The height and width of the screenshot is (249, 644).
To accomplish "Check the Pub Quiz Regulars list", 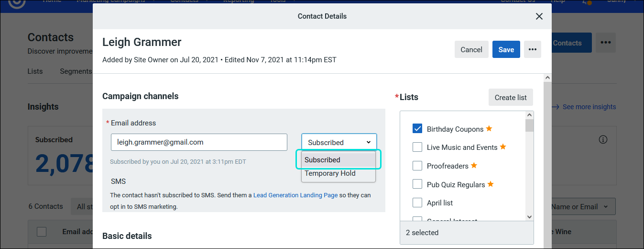I will (x=417, y=184).
